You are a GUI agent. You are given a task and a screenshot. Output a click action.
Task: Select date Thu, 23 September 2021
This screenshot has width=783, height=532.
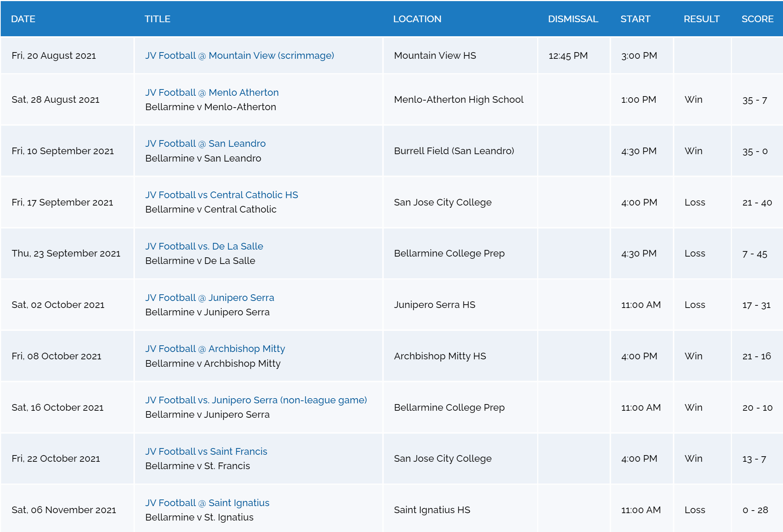coord(66,253)
